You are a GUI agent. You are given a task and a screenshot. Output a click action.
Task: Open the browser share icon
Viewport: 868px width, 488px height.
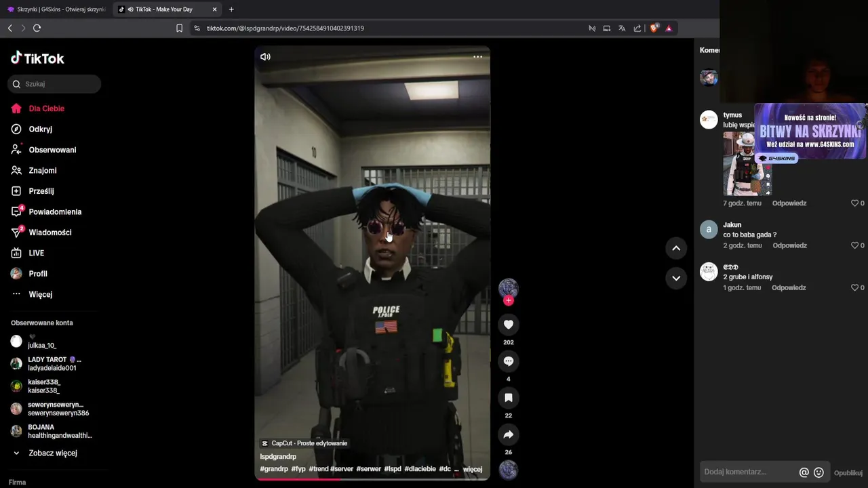pos(637,28)
